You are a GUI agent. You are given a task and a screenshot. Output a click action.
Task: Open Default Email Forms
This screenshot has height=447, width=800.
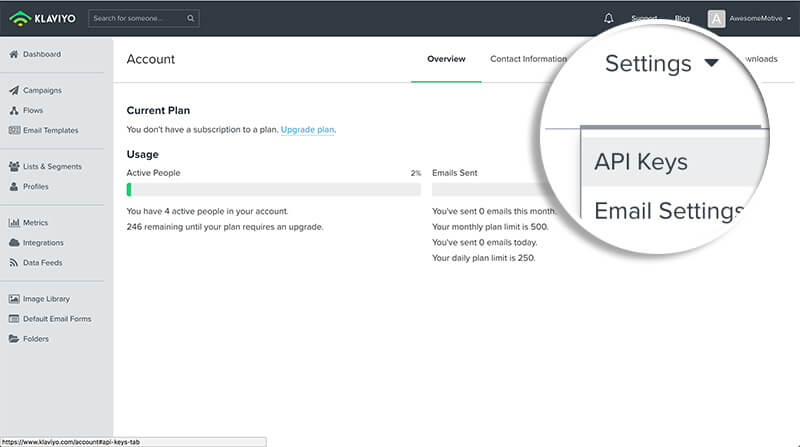pos(57,319)
